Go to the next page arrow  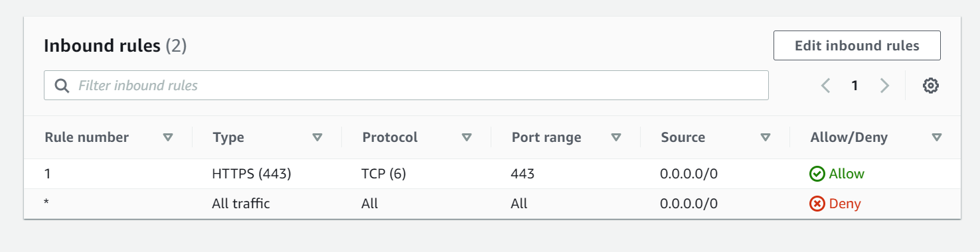coord(884,86)
